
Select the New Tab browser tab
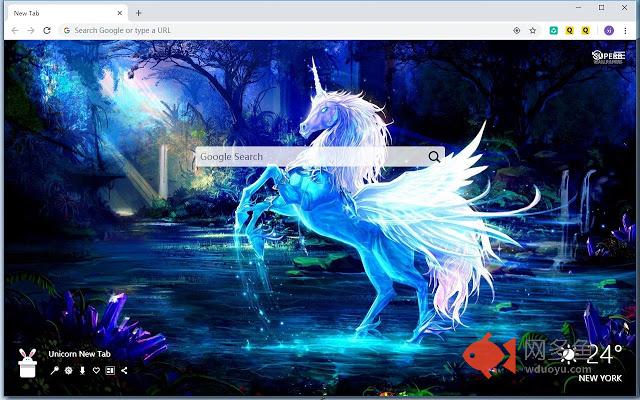click(x=68, y=13)
